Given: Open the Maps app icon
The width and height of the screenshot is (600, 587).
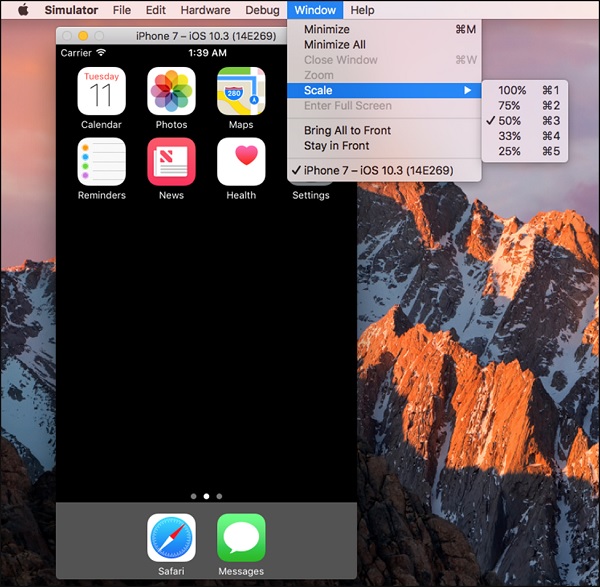Looking at the screenshot, I should click(x=241, y=92).
